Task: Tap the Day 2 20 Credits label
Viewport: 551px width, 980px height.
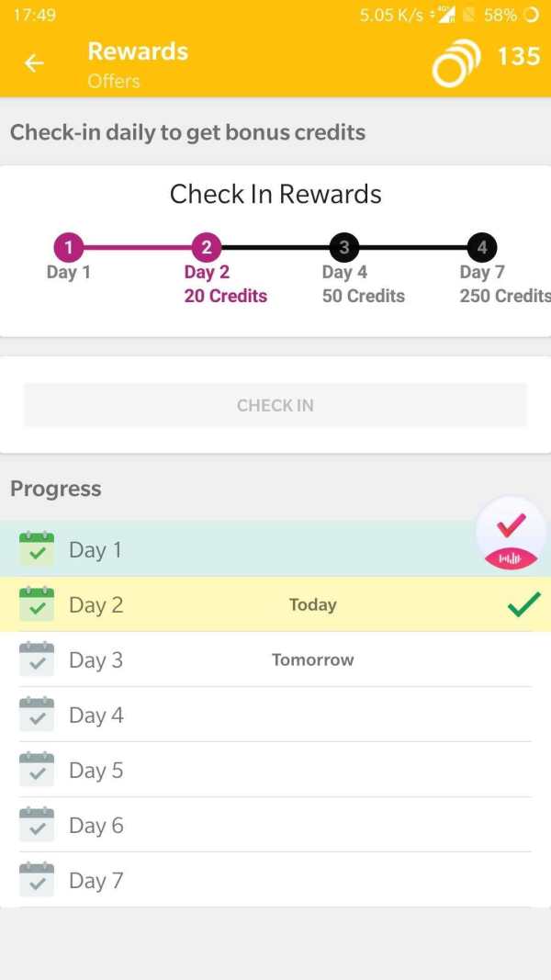Action: (x=226, y=284)
